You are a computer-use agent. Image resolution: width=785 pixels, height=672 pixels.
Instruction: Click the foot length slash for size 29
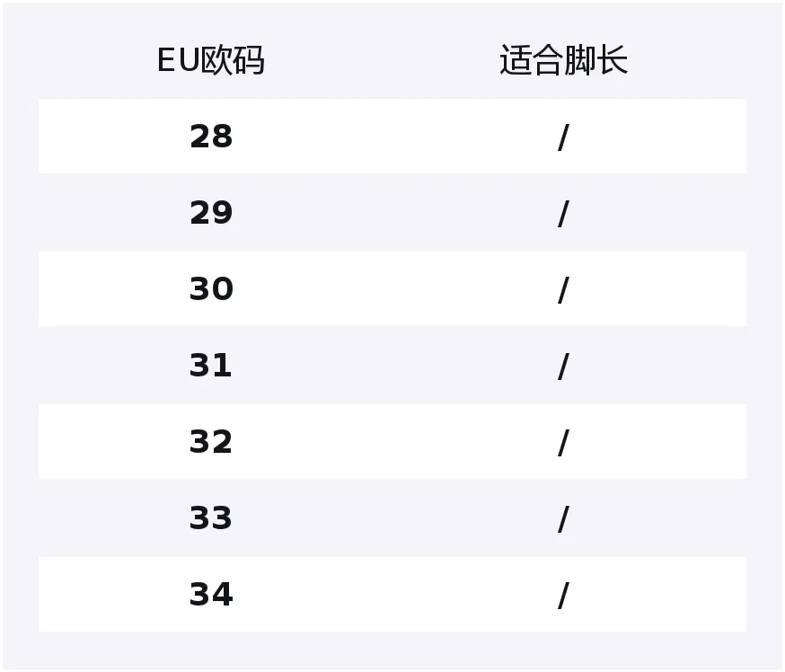(563, 214)
